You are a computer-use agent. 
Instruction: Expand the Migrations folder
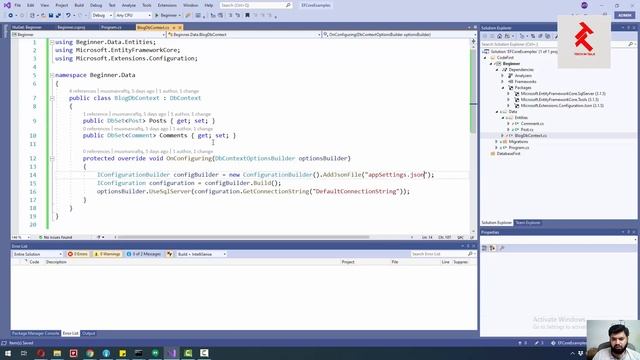[497, 142]
